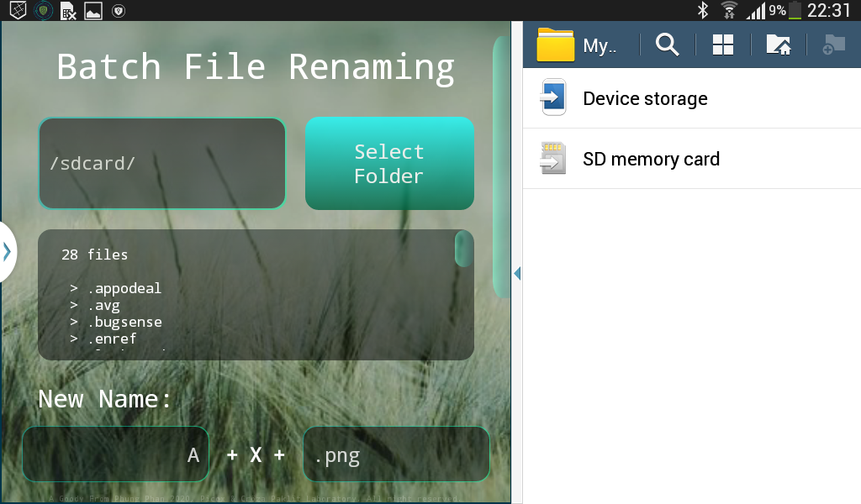The height and width of the screenshot is (504, 861).
Task: Select the .appodeal entry in file list
Action: tap(124, 288)
